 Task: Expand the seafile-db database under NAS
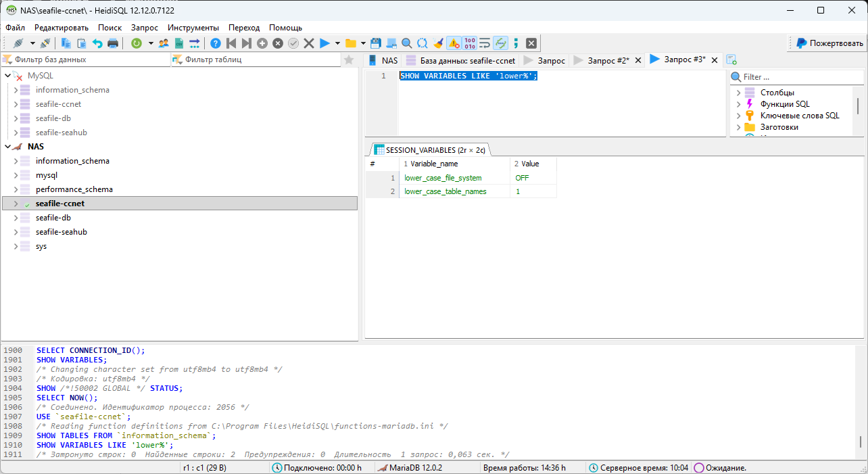(x=15, y=217)
